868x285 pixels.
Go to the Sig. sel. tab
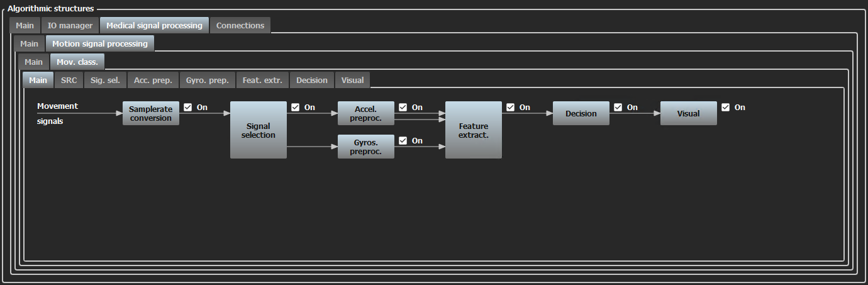coord(105,81)
